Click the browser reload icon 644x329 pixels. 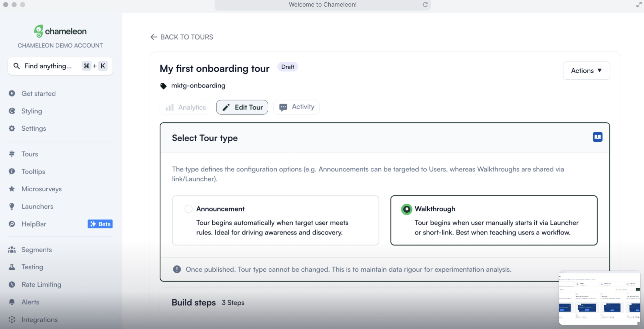[425, 5]
